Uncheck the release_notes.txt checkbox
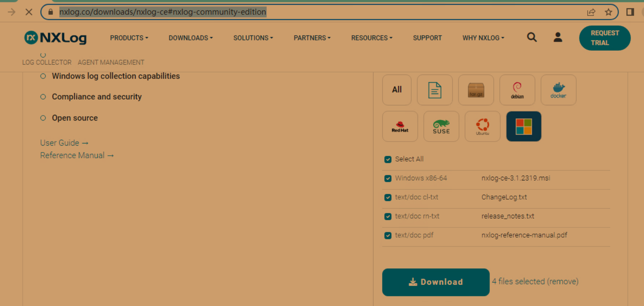 pyautogui.click(x=388, y=217)
